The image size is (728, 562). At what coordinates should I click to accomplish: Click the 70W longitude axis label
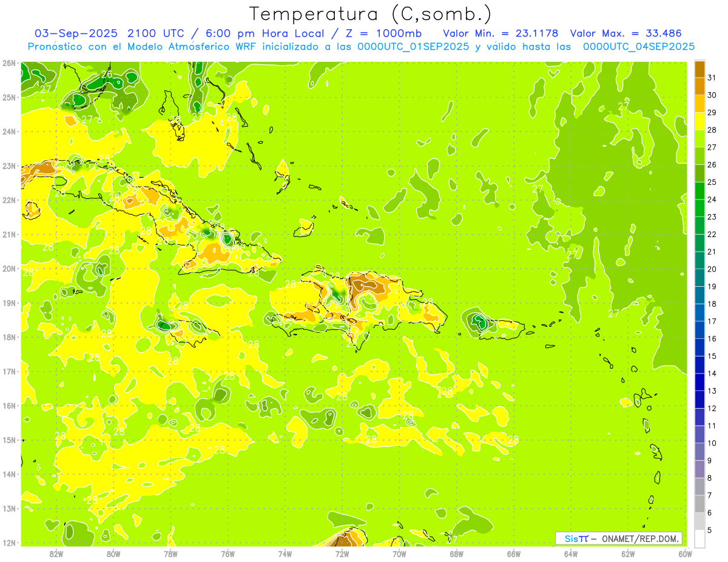[399, 554]
